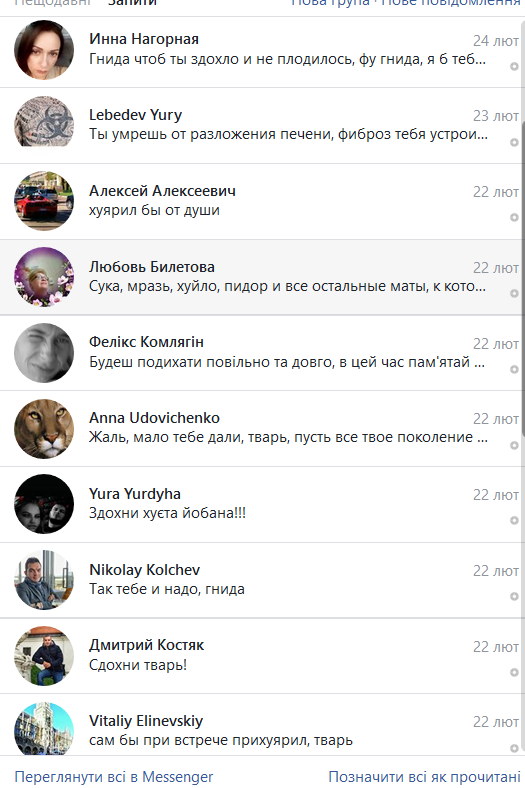Open Переглянути всі в Messenger link
Viewport: 525px width, 788px height.
[x=114, y=776]
